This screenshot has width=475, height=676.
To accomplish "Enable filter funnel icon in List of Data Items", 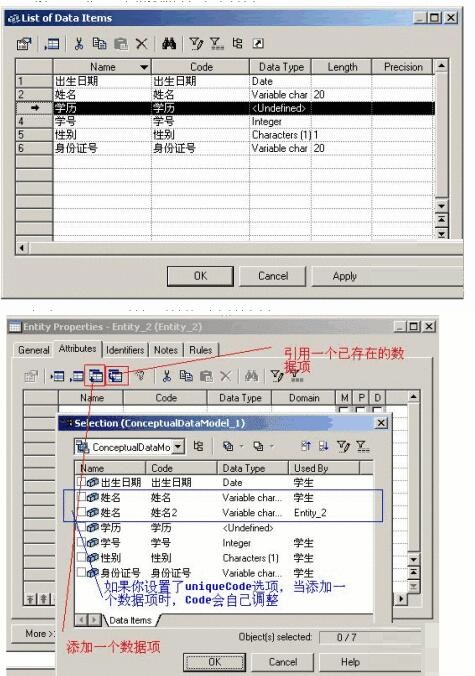I will point(217,44).
